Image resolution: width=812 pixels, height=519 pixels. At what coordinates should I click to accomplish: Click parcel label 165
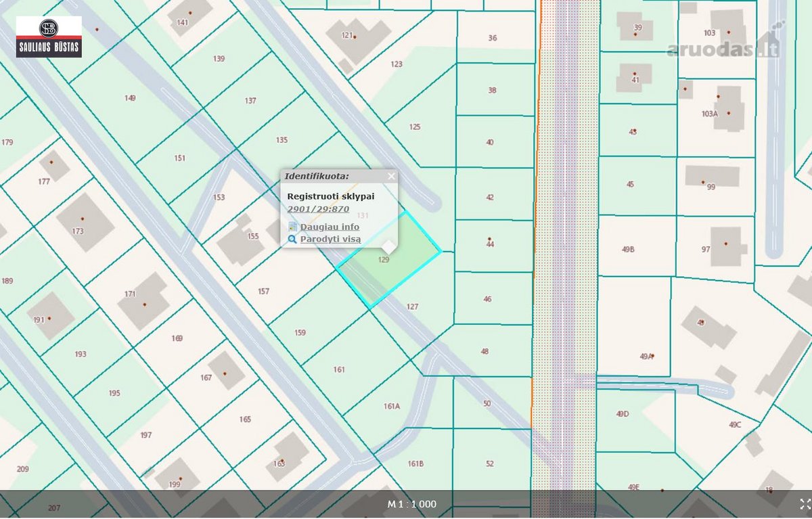click(x=245, y=420)
